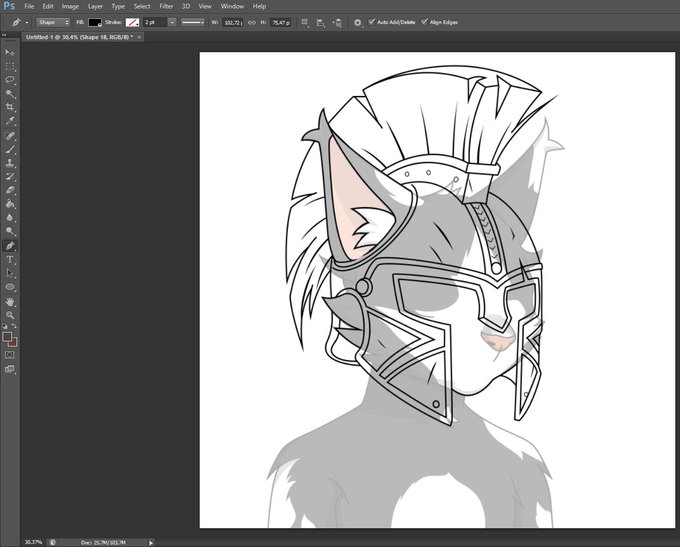Viewport: 680px width, 547px height.
Task: Click the Photoshop Ps logo
Action: tap(9, 6)
